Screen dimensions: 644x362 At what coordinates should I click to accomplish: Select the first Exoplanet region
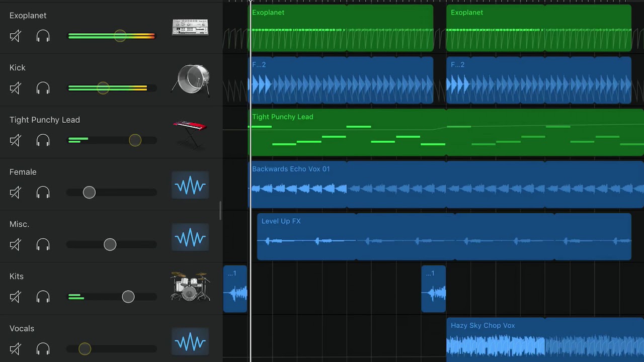click(341, 28)
